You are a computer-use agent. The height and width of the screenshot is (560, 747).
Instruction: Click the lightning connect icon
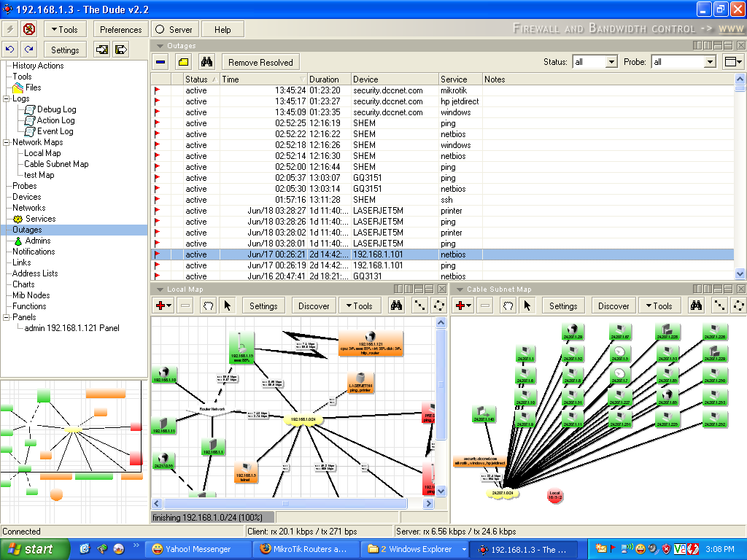[x=10, y=29]
